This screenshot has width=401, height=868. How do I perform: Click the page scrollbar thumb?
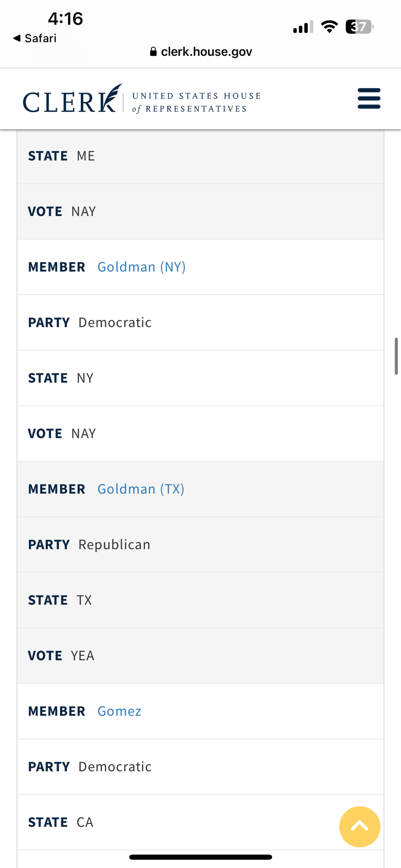tap(396, 356)
